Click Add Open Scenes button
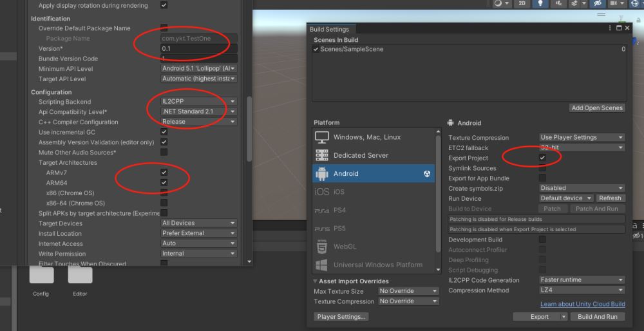Image resolution: width=644 pixels, height=331 pixels. [597, 108]
